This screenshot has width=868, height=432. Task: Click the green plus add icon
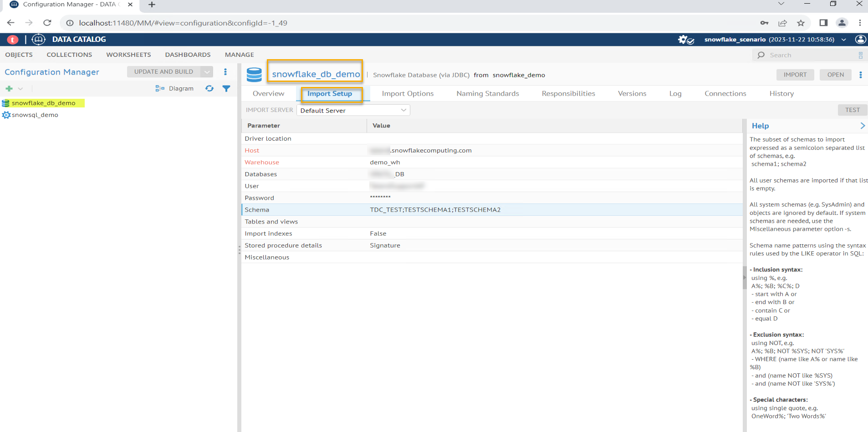[x=9, y=89]
